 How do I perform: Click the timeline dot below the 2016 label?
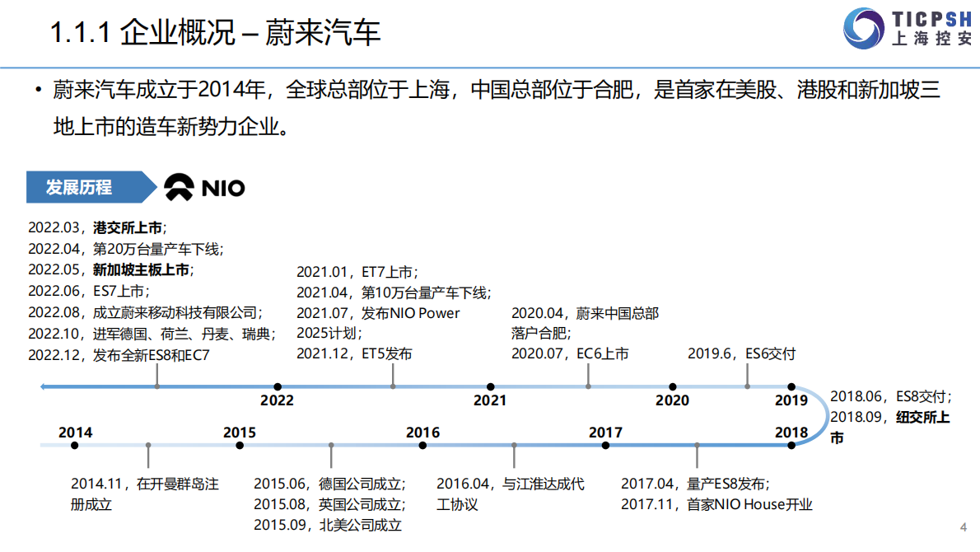pos(422,445)
